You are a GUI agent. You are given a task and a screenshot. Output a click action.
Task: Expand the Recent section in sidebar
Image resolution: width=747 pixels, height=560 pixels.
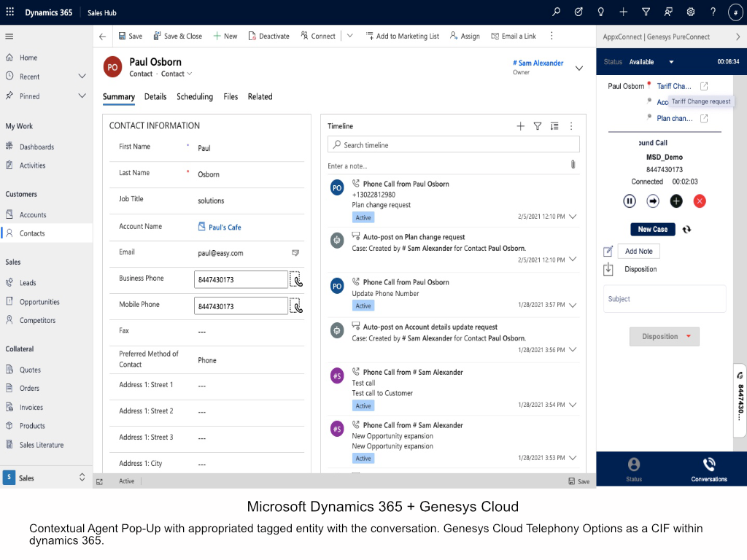click(82, 77)
